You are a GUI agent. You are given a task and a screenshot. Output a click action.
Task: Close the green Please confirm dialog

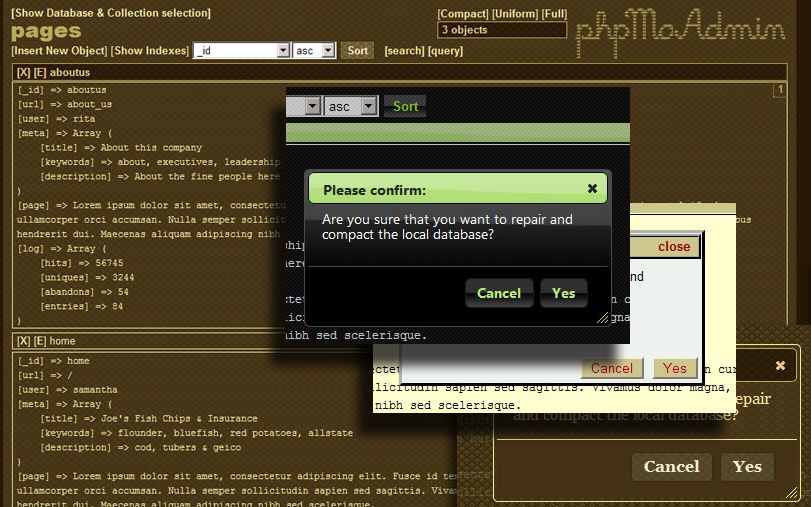tap(592, 188)
